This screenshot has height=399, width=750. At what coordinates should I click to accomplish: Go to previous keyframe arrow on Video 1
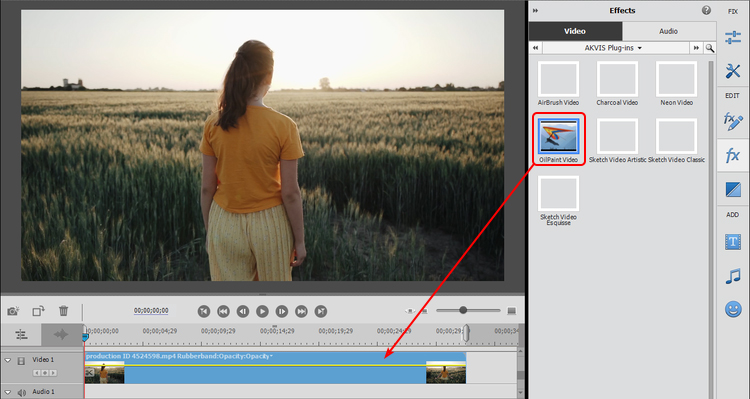(37, 373)
